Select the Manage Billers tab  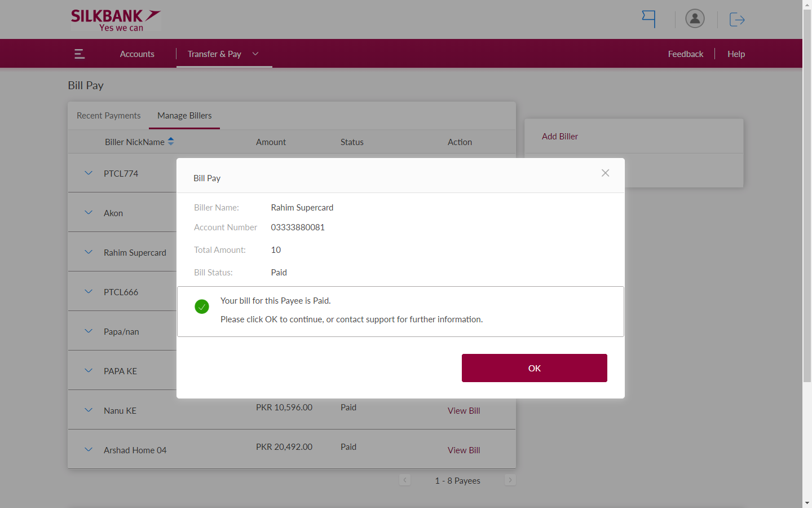[184, 116]
